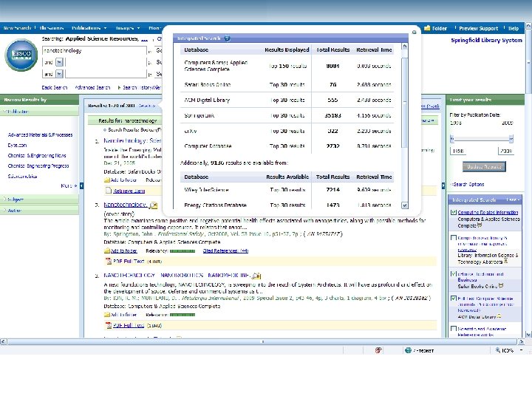
Task: Toggle Full Text Computer Science Journals checkbox
Action: 453,299
